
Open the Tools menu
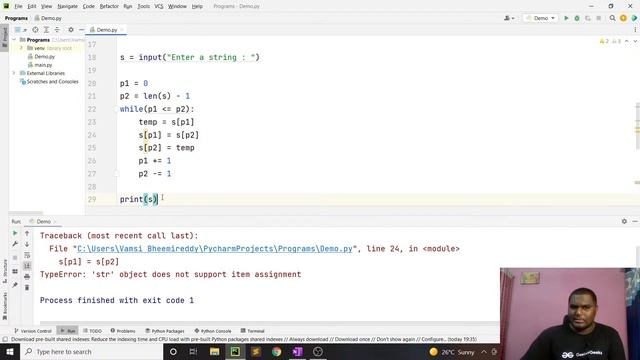pyautogui.click(x=143, y=6)
